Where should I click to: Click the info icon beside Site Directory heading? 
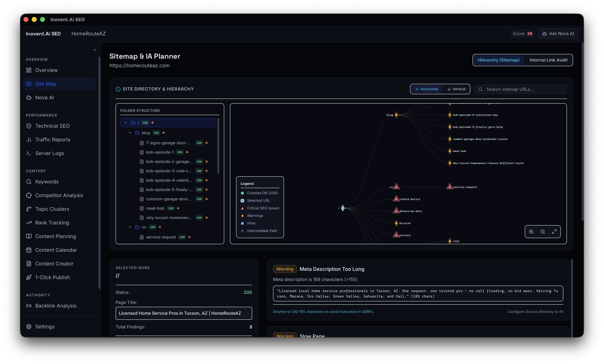coord(118,89)
